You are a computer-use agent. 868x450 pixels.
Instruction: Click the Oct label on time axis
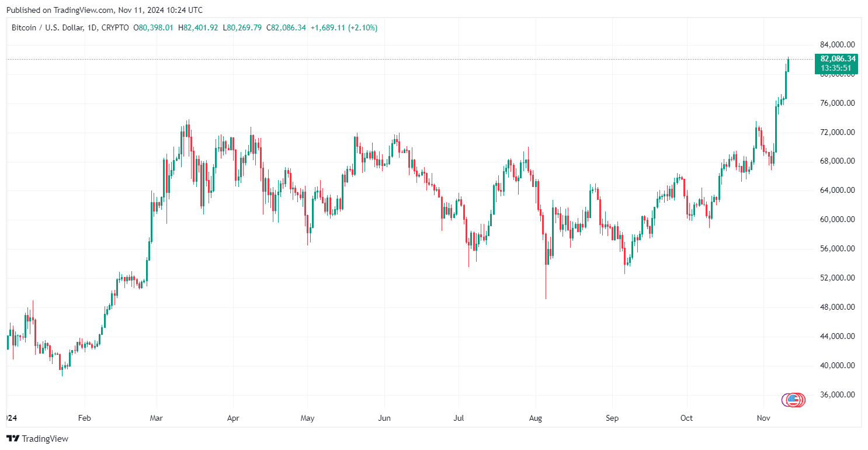coord(686,418)
